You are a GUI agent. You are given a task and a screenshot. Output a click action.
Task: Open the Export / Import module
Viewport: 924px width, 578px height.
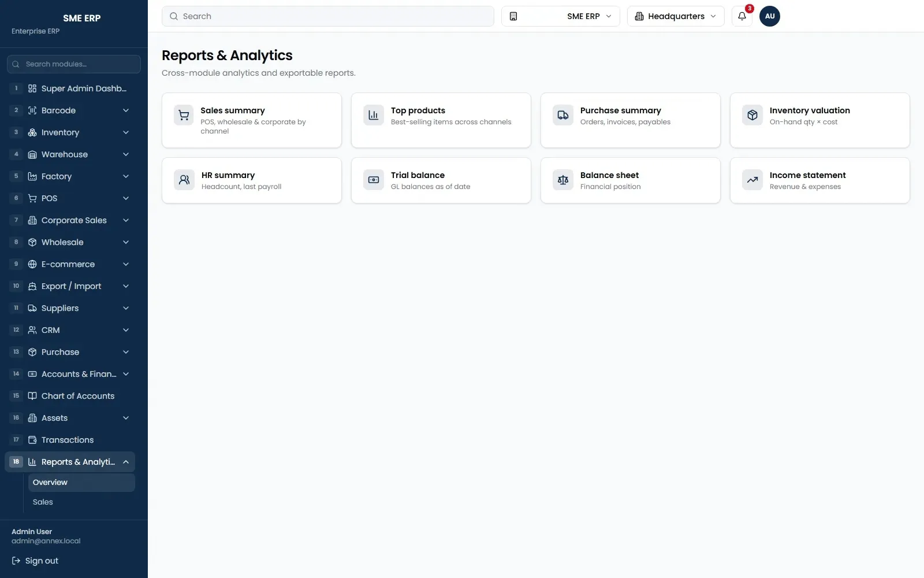point(70,286)
